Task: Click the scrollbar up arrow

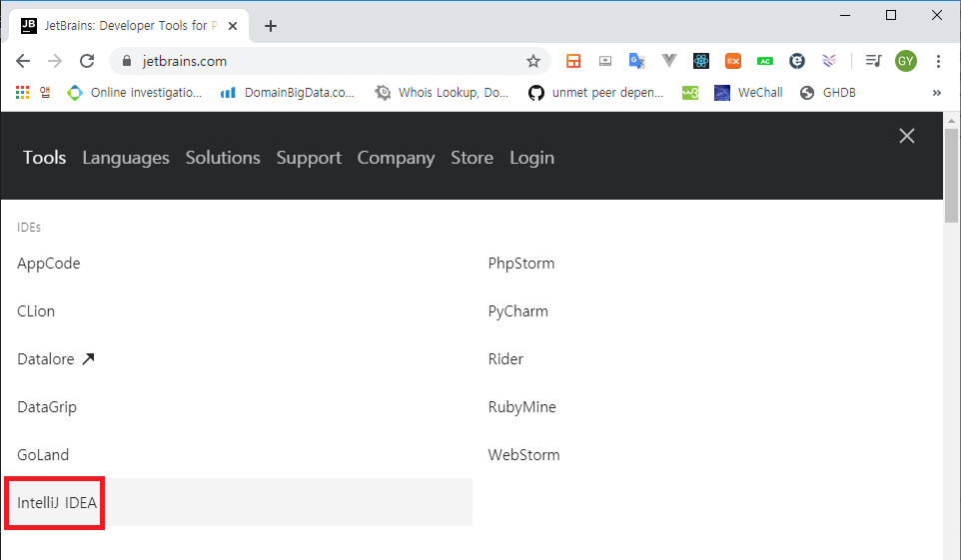Action: (951, 120)
